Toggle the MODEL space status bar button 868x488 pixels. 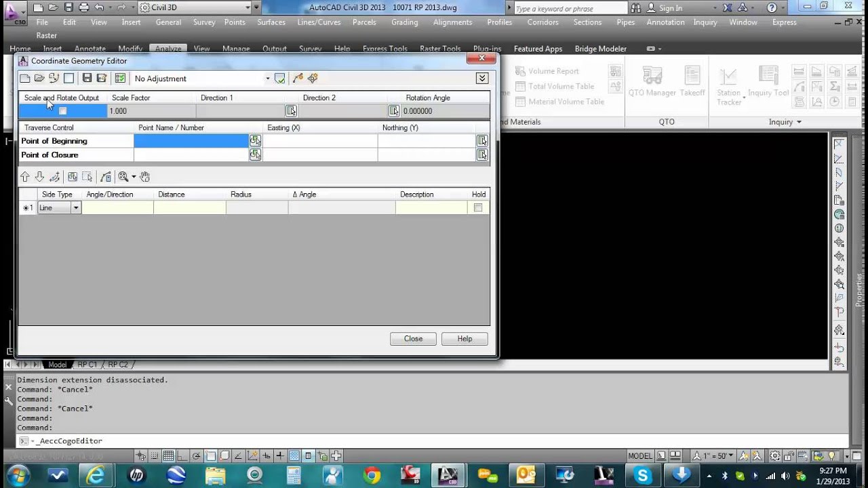coord(639,456)
